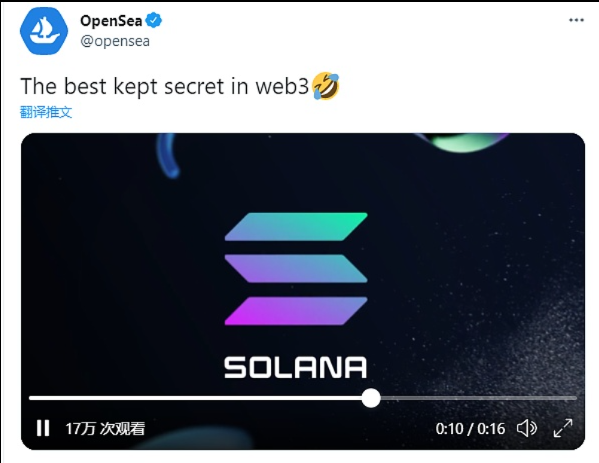
Task: Click the video progress slider knob
Action: 371,398
